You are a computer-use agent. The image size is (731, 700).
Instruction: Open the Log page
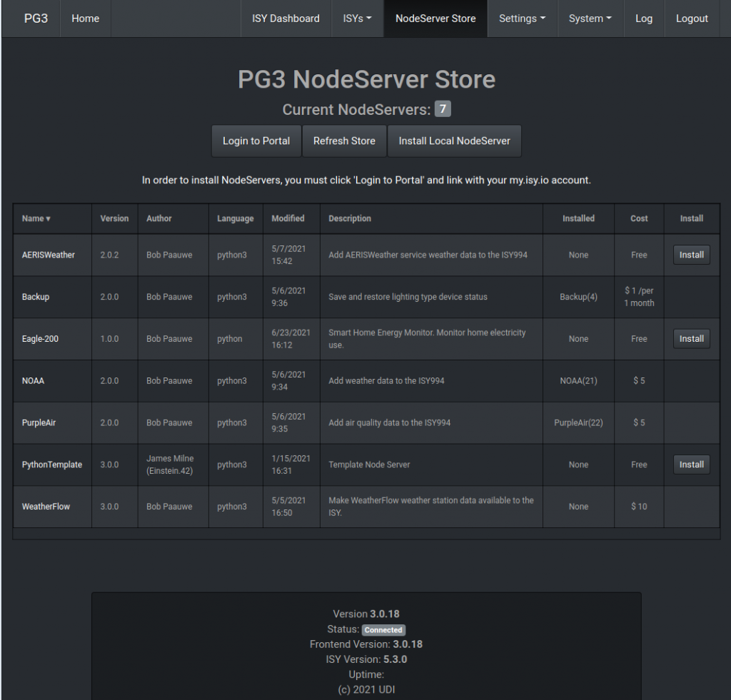pos(644,19)
